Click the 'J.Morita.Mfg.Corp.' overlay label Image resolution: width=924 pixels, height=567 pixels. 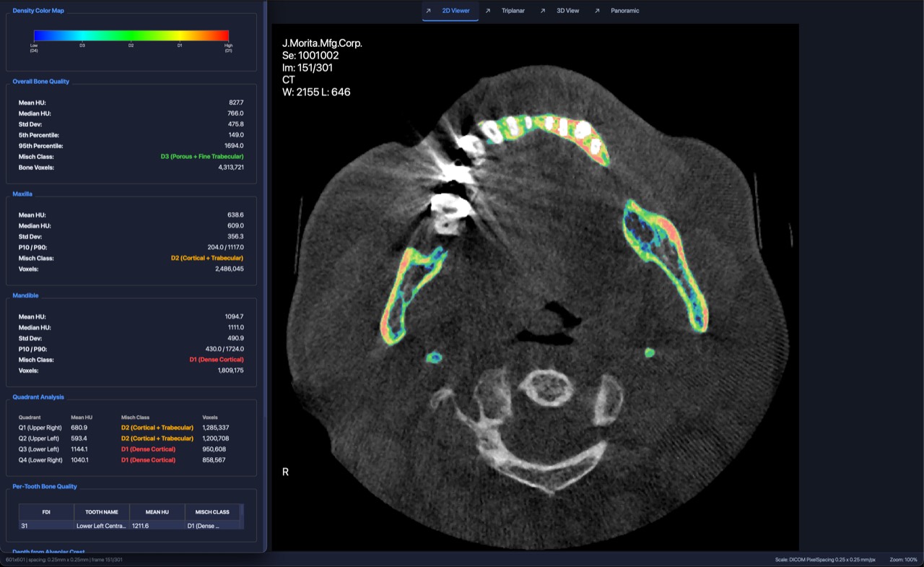click(322, 43)
